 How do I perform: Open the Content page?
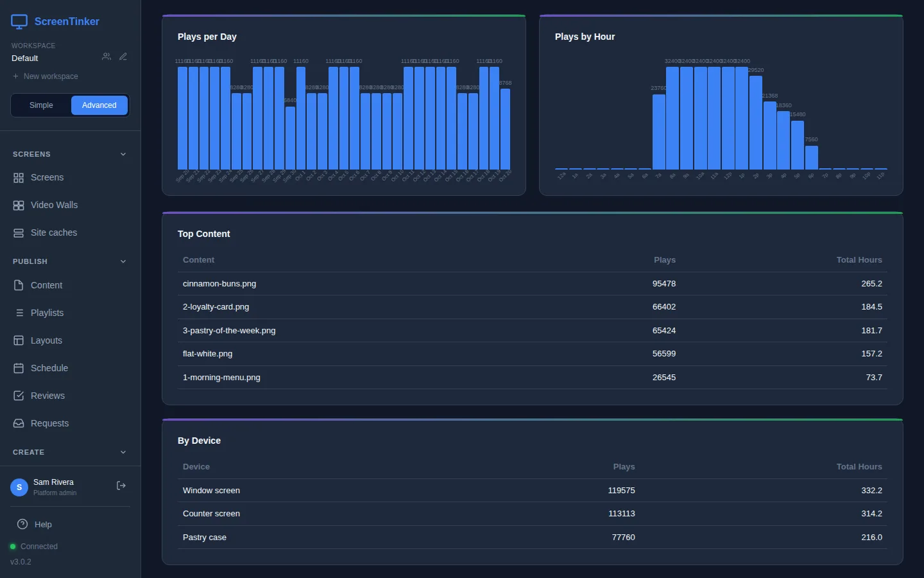click(70, 285)
